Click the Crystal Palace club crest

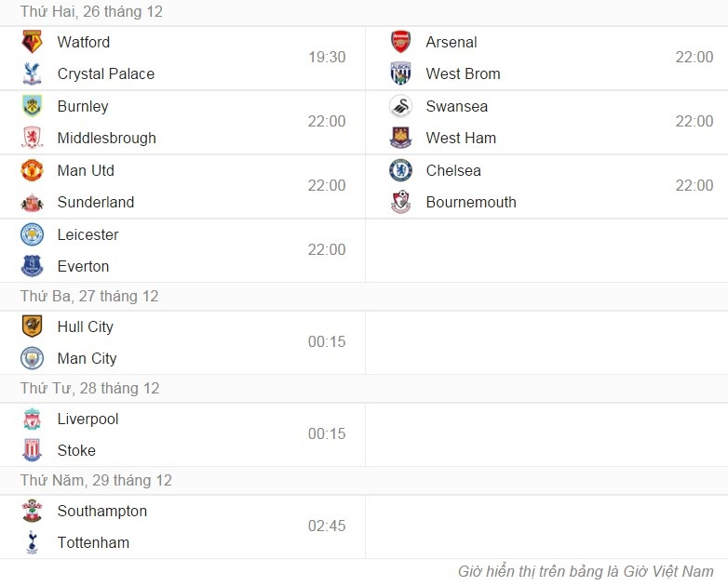(32, 73)
